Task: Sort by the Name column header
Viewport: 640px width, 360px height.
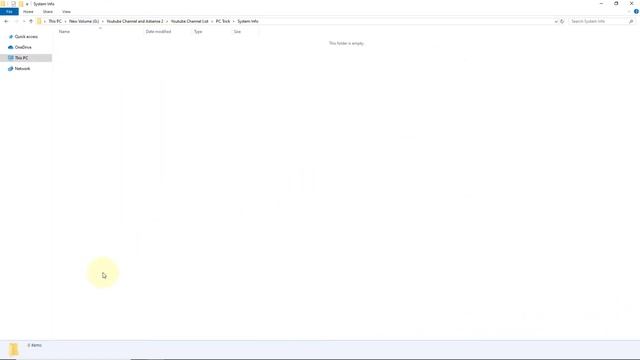Action: point(64,31)
